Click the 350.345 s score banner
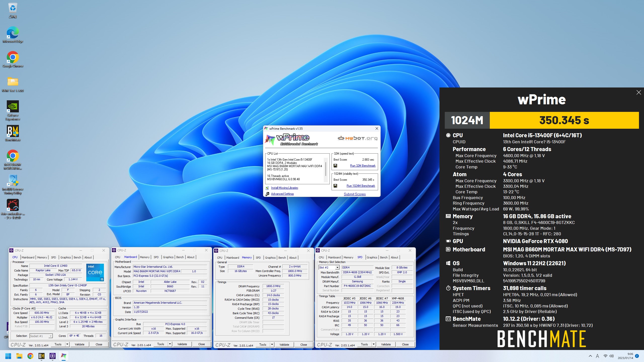This screenshot has width=644, height=362. tap(564, 120)
